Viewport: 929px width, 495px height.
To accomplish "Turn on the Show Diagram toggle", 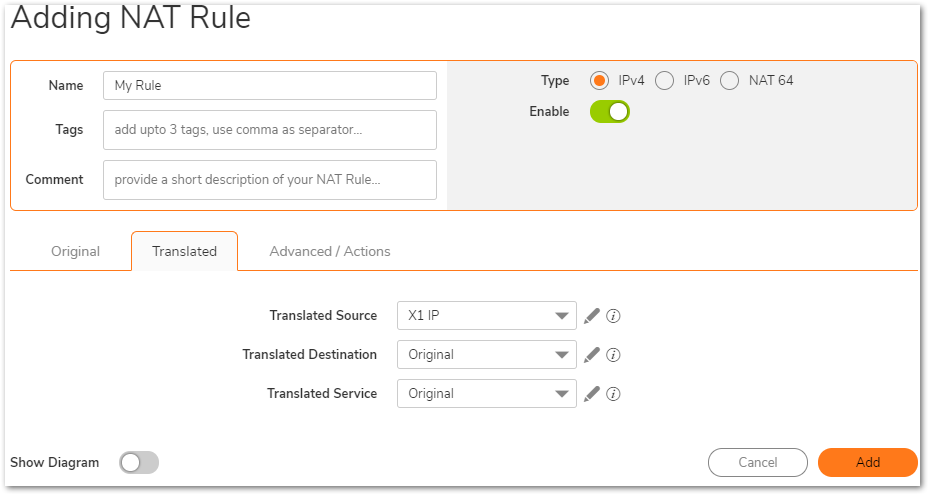I will coord(139,463).
